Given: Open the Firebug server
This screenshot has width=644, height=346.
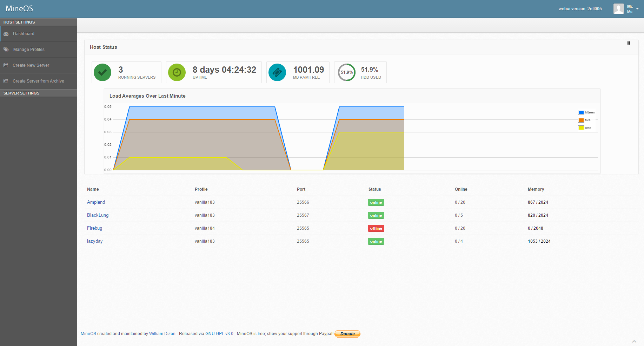Looking at the screenshot, I should (95, 228).
